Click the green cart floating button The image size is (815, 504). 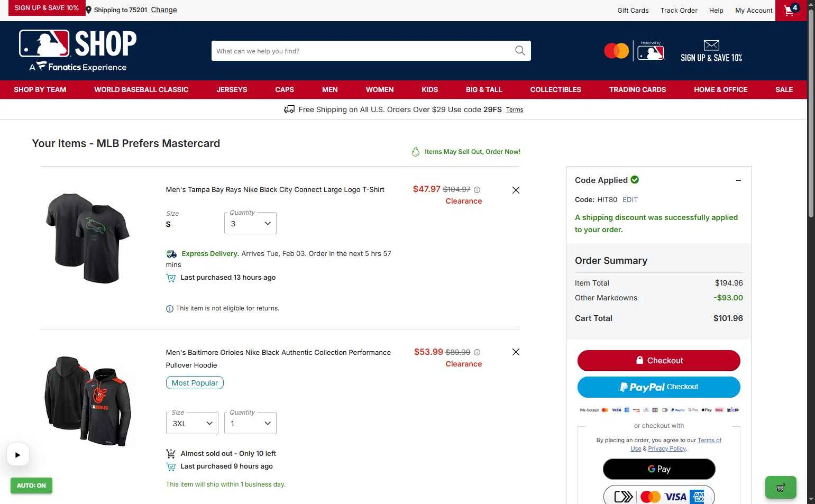781,488
